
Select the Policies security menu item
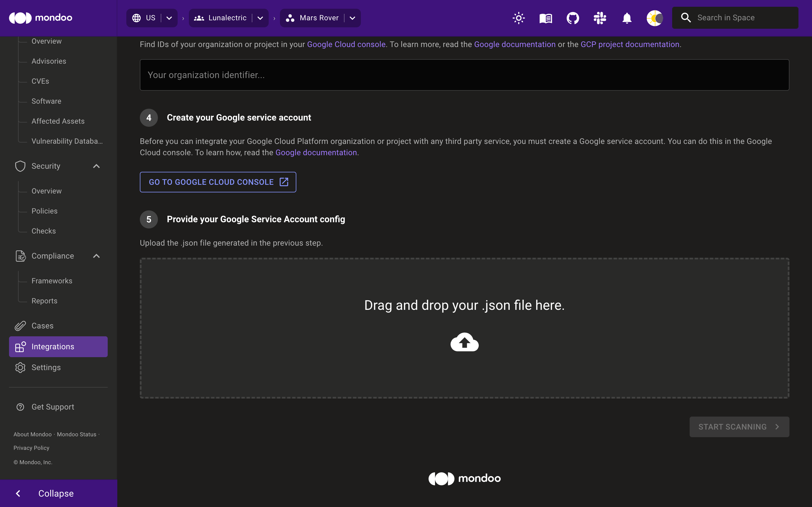(x=45, y=211)
